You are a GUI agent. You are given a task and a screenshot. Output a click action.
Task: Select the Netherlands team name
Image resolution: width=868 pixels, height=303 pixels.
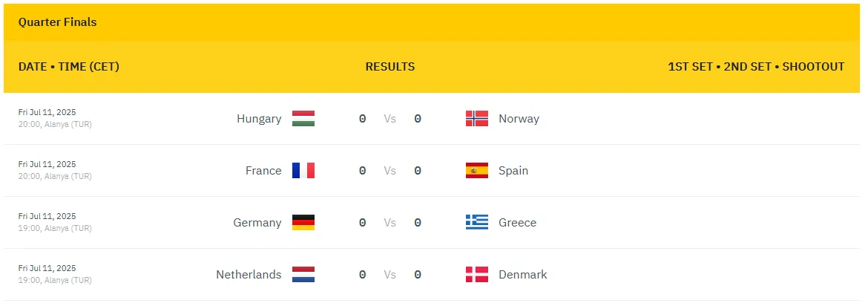249,275
